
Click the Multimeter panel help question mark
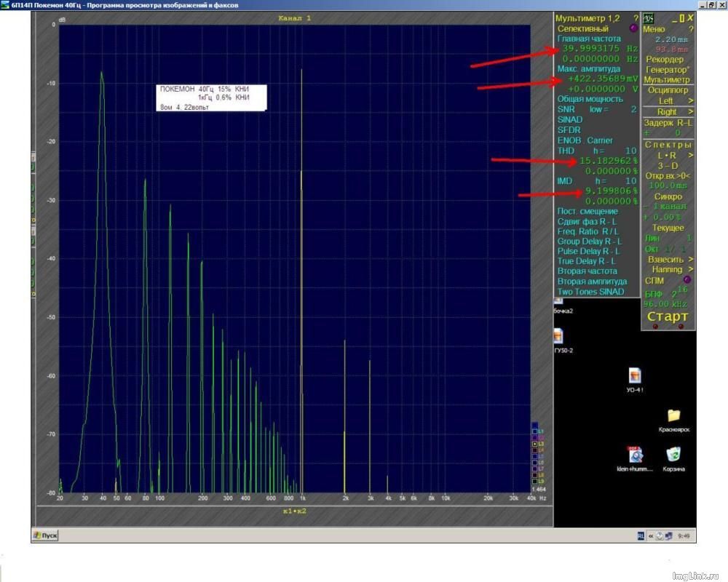click(636, 18)
